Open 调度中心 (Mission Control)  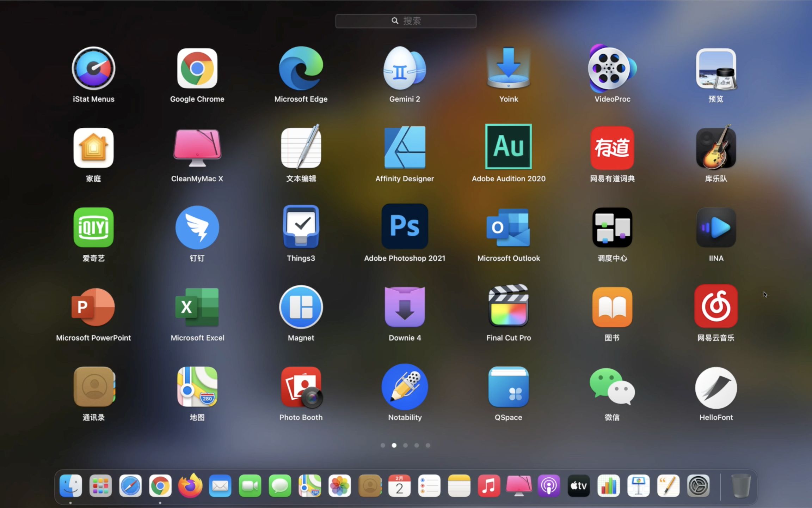[x=612, y=227]
